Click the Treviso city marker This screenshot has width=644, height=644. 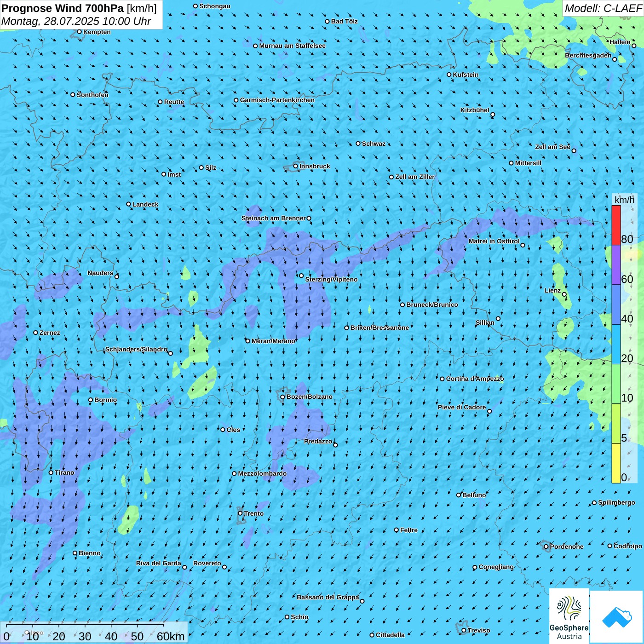tap(464, 630)
